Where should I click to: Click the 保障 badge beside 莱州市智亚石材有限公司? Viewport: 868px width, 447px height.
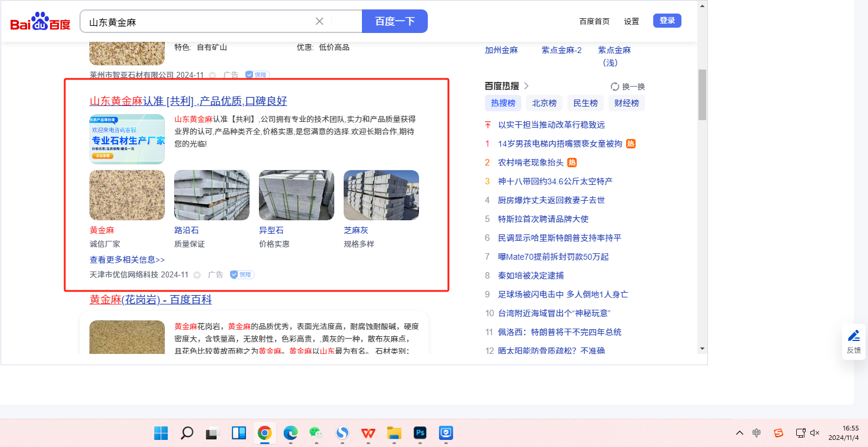coord(257,75)
